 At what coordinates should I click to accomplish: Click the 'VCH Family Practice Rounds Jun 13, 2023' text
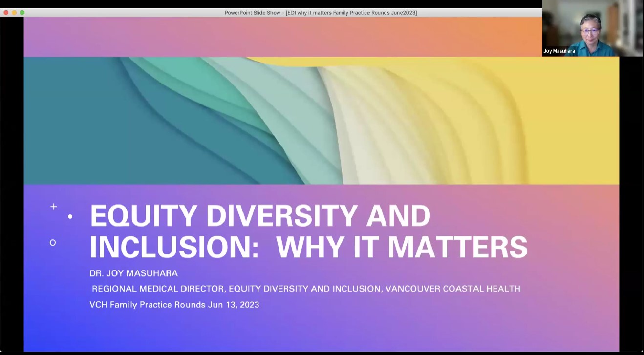[x=174, y=305]
